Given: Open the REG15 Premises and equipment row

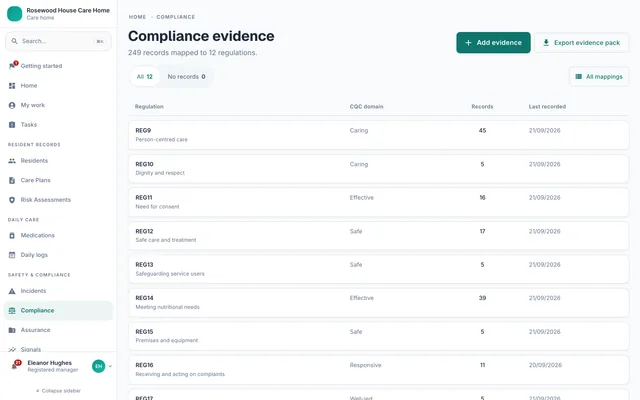Looking at the screenshot, I should point(378,336).
